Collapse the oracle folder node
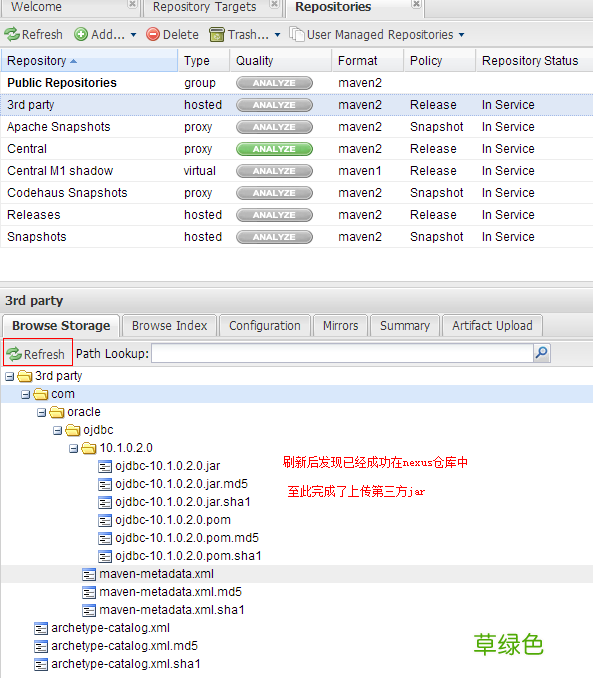 tap(42, 413)
